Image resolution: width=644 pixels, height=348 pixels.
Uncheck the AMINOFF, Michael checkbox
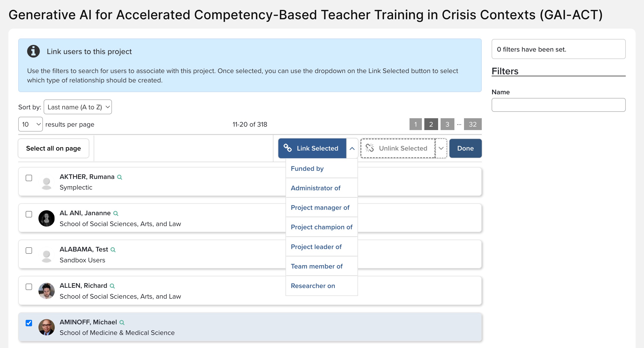[29, 323]
